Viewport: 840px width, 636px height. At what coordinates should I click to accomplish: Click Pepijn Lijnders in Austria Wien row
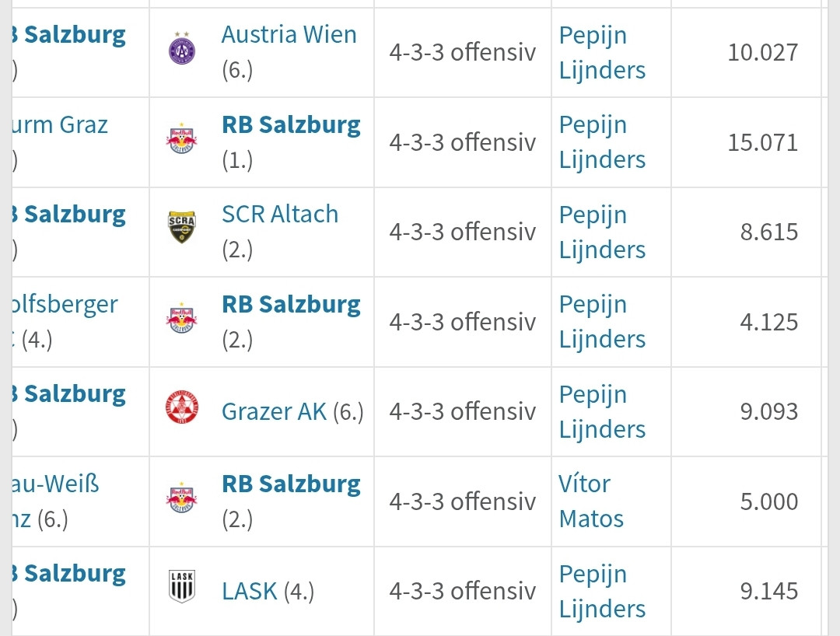point(602,52)
